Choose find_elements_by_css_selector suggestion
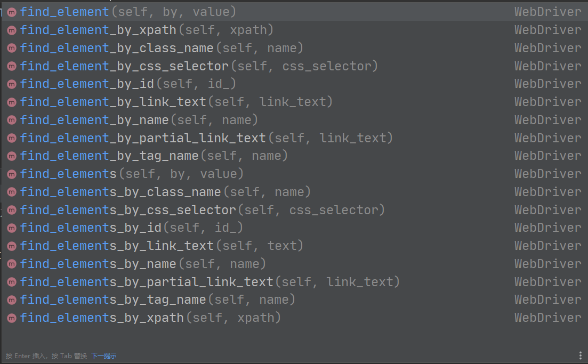Screen dimensions: 588x364 pos(202,211)
